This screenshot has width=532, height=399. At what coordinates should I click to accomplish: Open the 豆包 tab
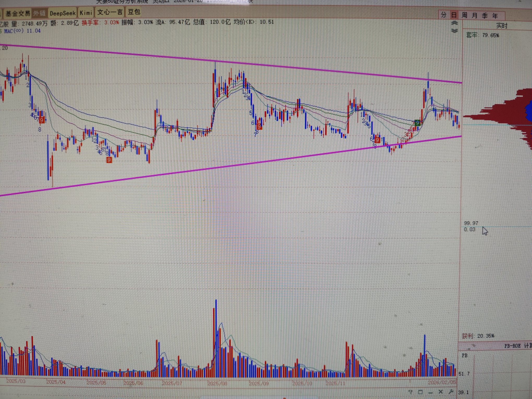tap(134, 12)
